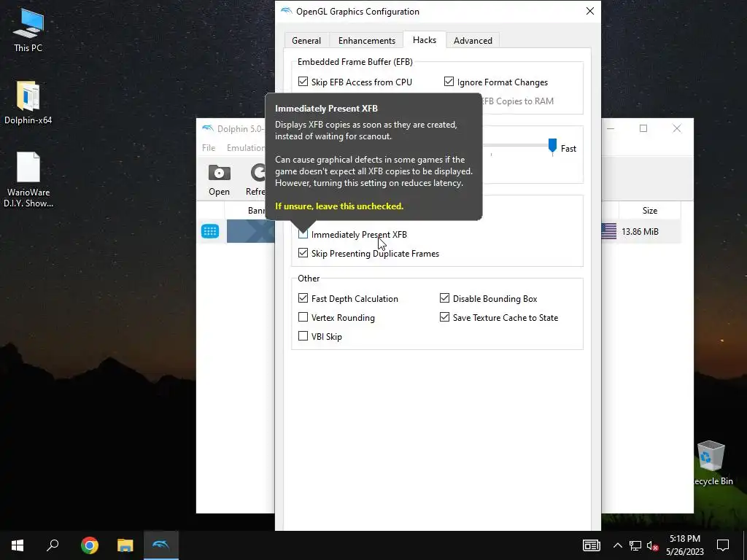Toggle Disable Bounding Box checkbox
747x560 pixels.
(x=444, y=298)
